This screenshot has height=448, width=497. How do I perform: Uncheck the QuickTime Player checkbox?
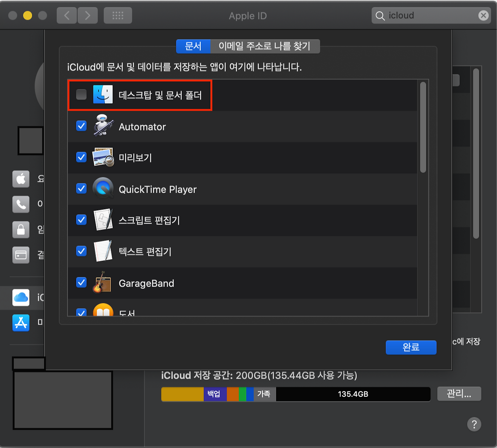pyautogui.click(x=81, y=189)
